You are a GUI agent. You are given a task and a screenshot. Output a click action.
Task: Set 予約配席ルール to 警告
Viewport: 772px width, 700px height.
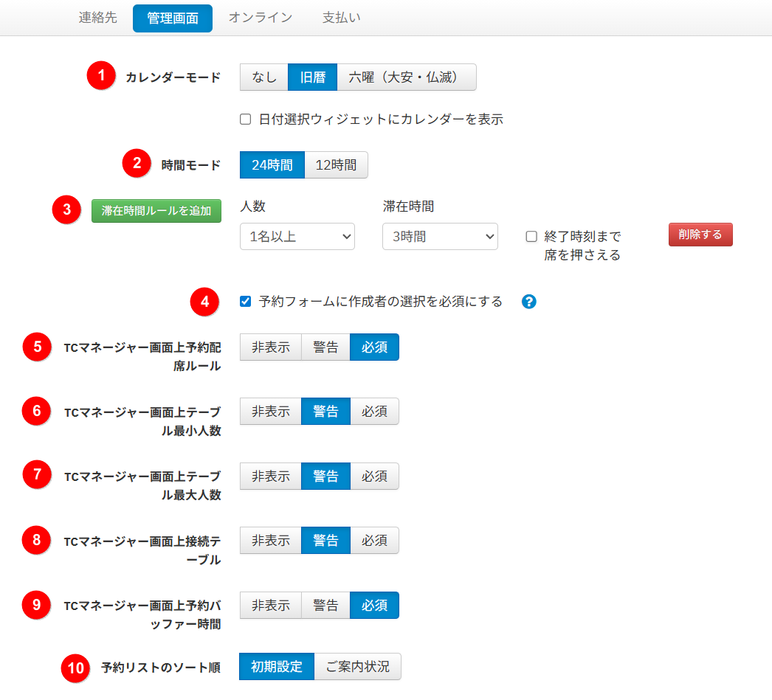[x=325, y=347]
